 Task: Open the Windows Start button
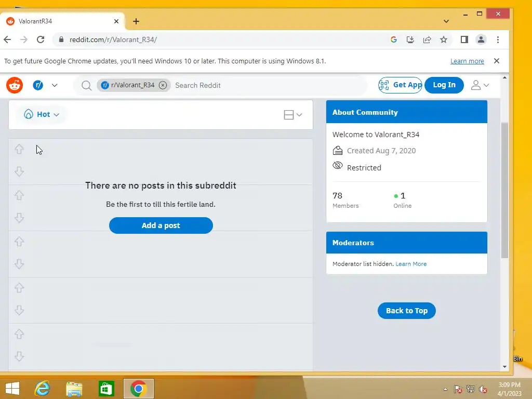12,389
